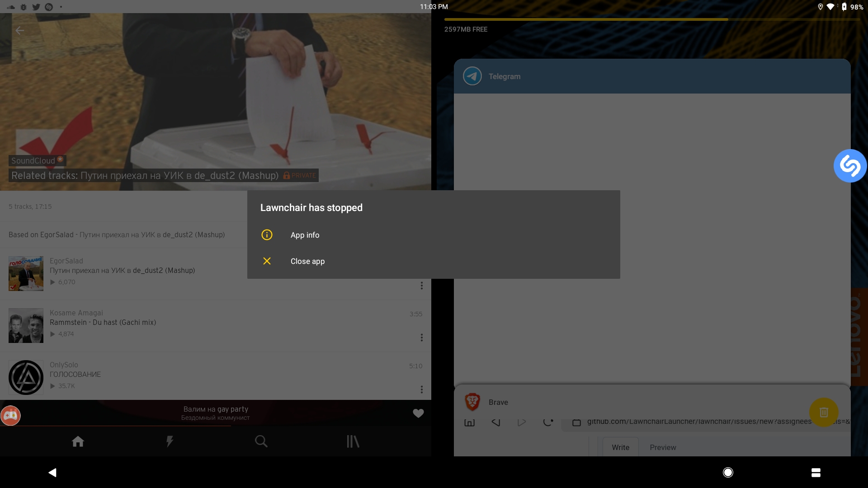The image size is (868, 488).
Task: Play EgorSalad mashup track thumbnail
Action: 26,273
